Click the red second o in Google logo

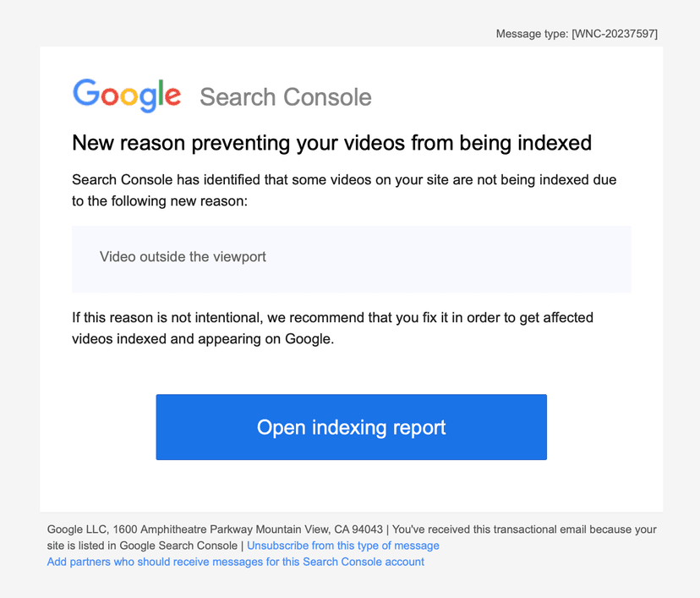click(111, 98)
